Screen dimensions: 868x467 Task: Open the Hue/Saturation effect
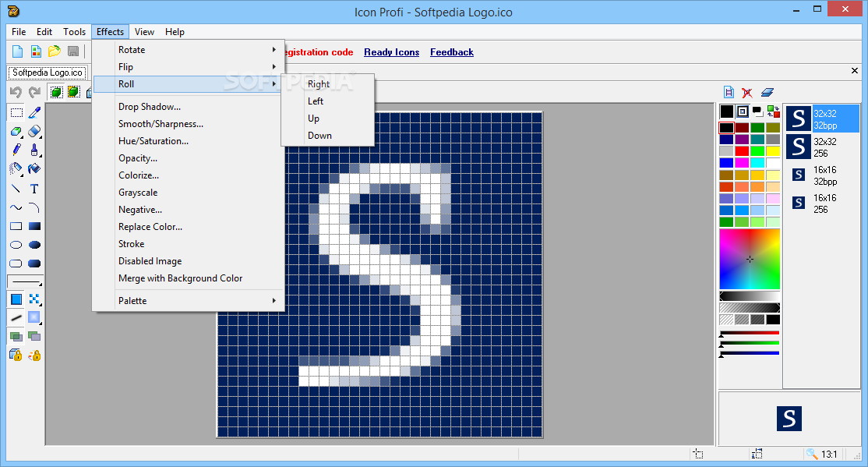189,141
